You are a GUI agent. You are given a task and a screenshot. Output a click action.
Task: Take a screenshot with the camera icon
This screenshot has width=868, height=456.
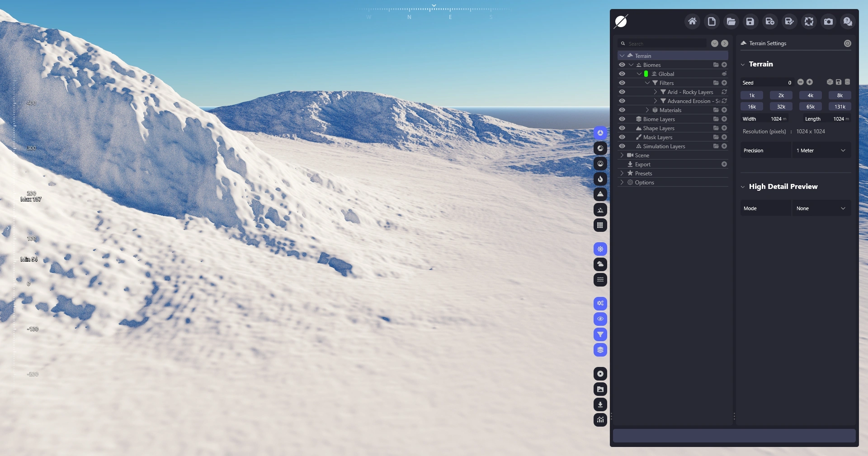coord(828,21)
